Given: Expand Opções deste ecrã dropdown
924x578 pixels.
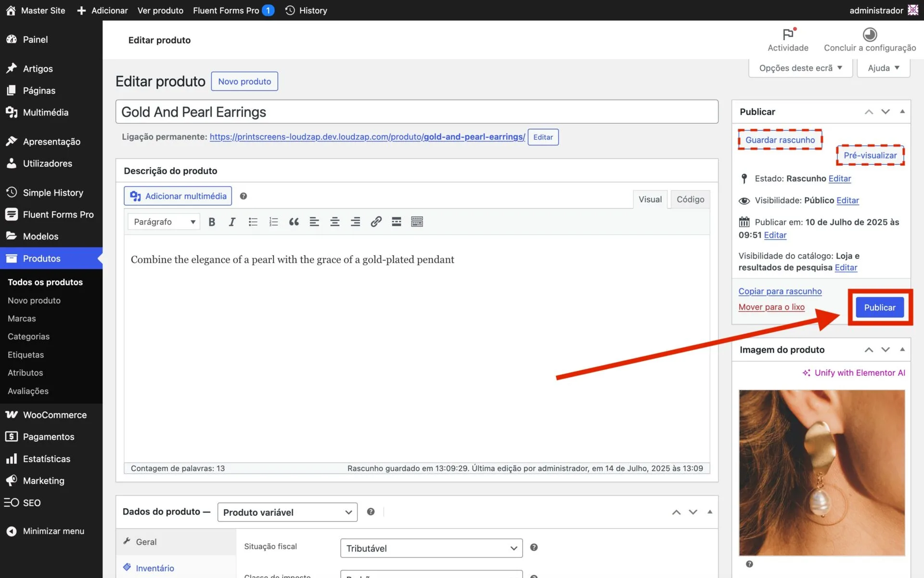Looking at the screenshot, I should [800, 68].
